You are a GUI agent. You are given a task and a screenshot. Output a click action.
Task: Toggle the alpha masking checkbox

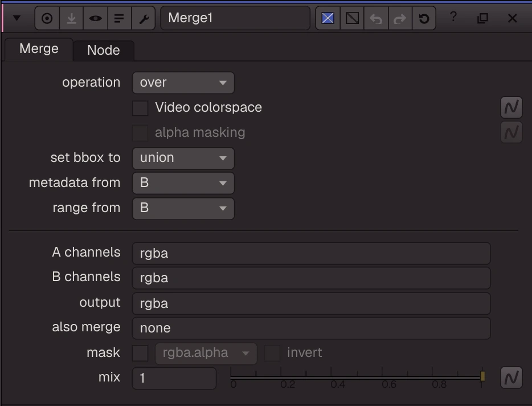point(140,133)
